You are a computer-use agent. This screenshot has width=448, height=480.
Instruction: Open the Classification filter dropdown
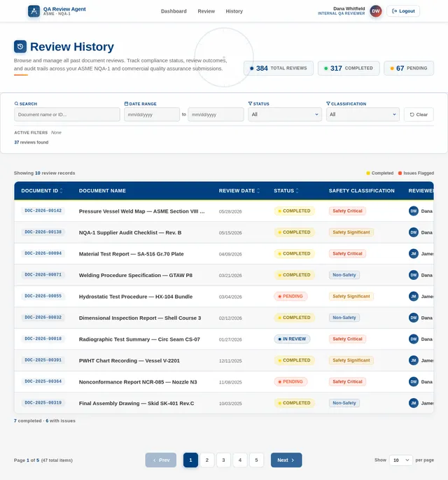pos(363,115)
